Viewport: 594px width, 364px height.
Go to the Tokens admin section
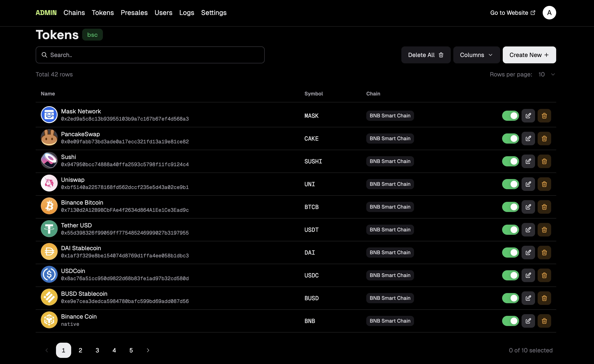[103, 12]
